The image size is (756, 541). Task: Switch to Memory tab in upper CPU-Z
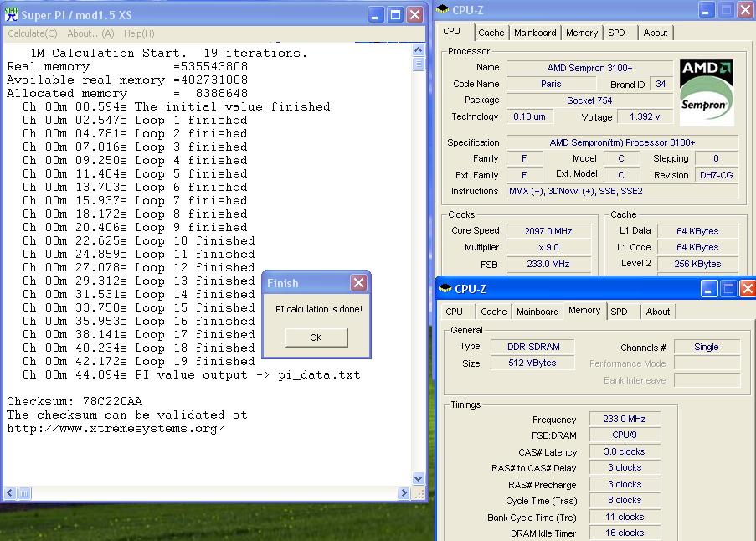click(x=582, y=33)
